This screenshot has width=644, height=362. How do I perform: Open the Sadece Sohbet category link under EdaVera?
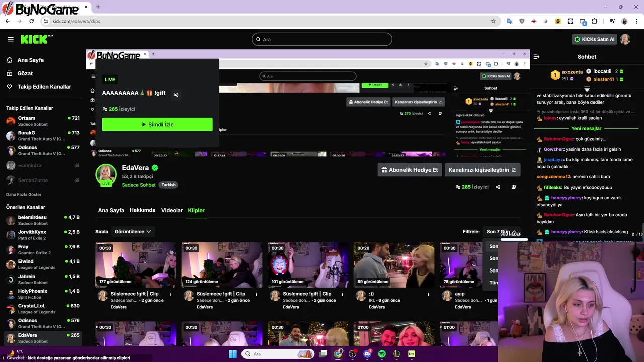(139, 185)
